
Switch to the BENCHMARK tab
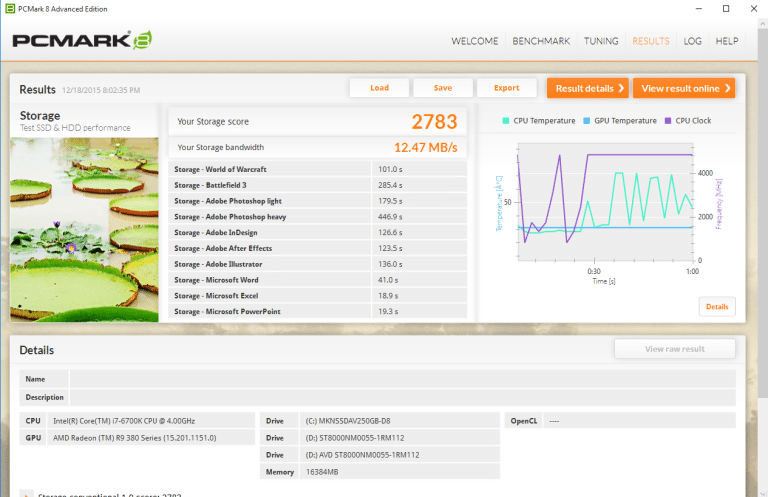541,41
